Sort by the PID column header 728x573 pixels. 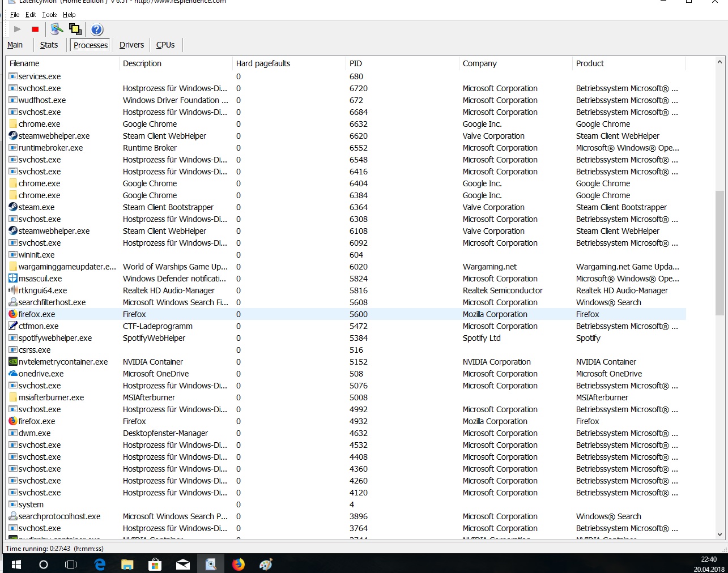[402, 63]
